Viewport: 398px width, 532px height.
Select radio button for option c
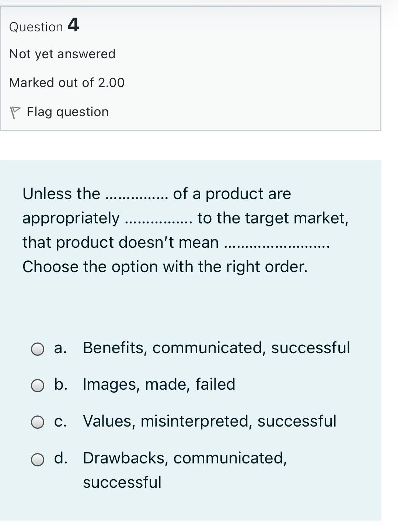37,421
